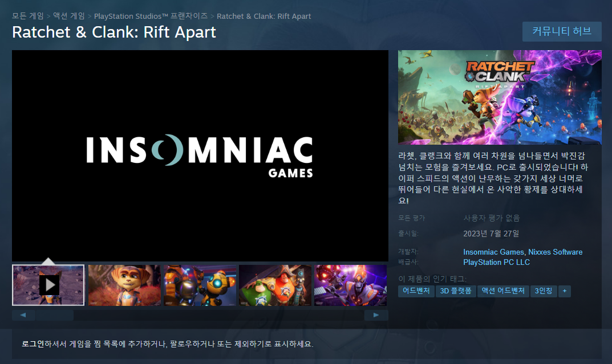612x364 pixels.
Task: Click the release date 2023년 7월 27일
Action: coord(491,234)
